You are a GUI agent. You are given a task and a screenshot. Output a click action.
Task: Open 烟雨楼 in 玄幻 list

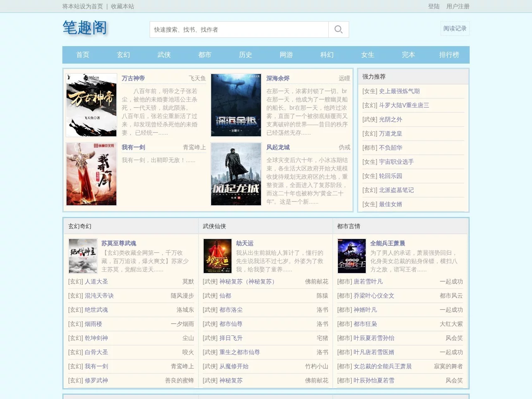tap(94, 324)
